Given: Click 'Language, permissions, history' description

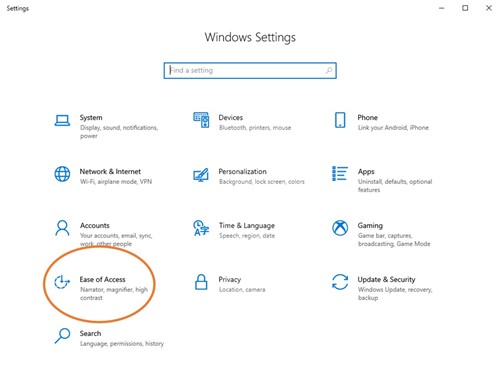Looking at the screenshot, I should pos(122,344).
